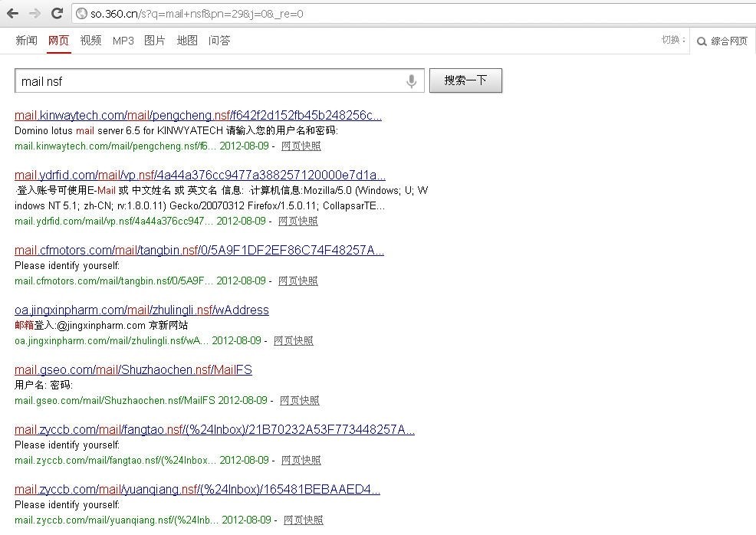The height and width of the screenshot is (535, 756).
Task: Open the 新闻 news tab
Action: point(26,41)
